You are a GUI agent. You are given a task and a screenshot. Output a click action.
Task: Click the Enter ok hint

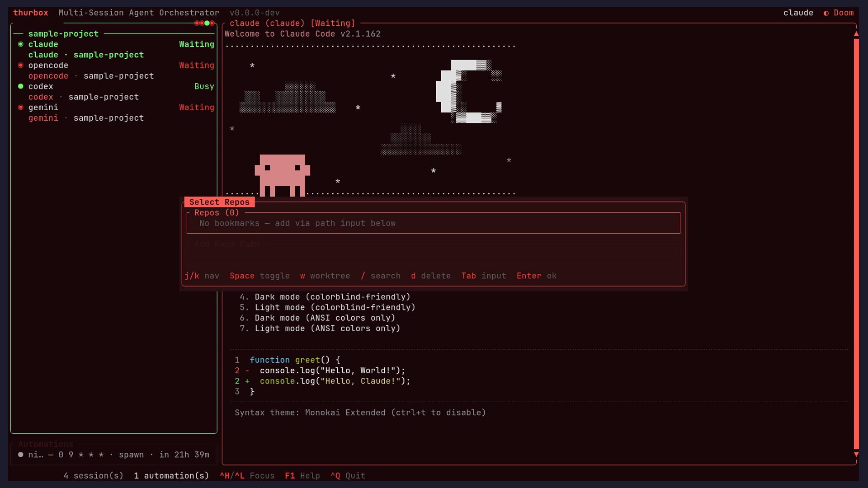[x=537, y=276]
